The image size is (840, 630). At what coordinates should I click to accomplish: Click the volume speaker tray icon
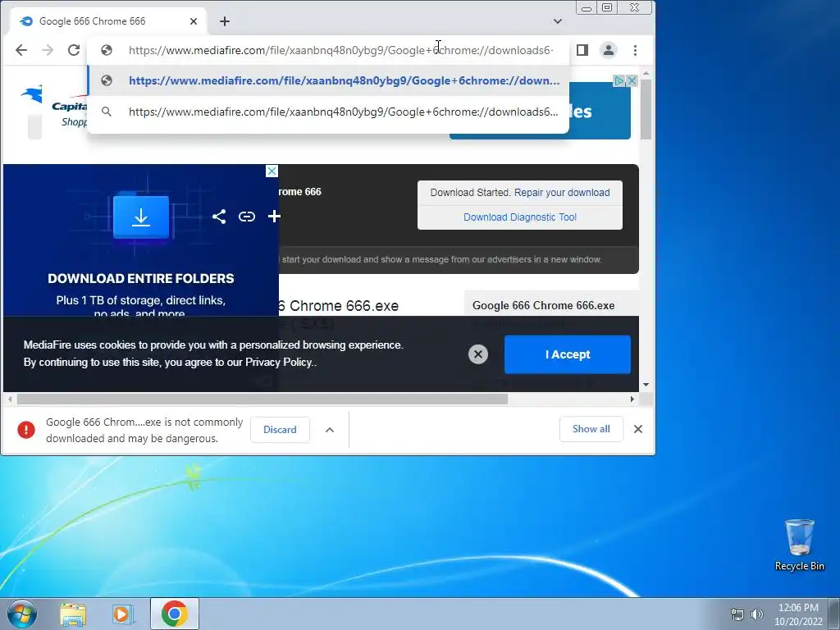(757, 614)
